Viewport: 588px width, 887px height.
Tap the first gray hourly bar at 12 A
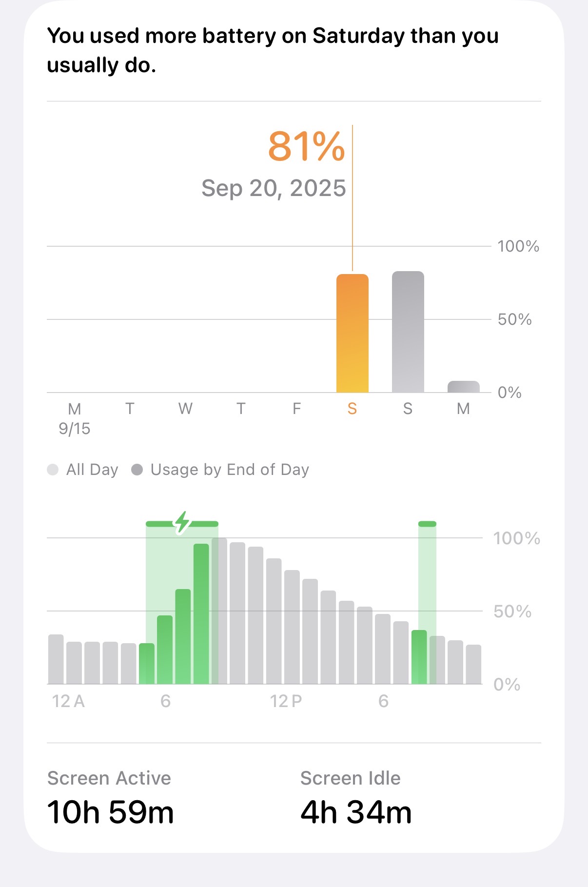(x=56, y=659)
